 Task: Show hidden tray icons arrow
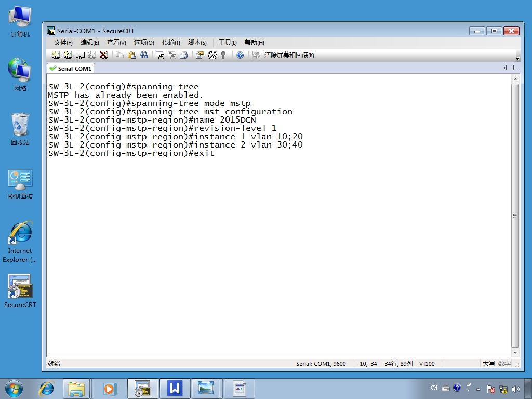point(478,389)
